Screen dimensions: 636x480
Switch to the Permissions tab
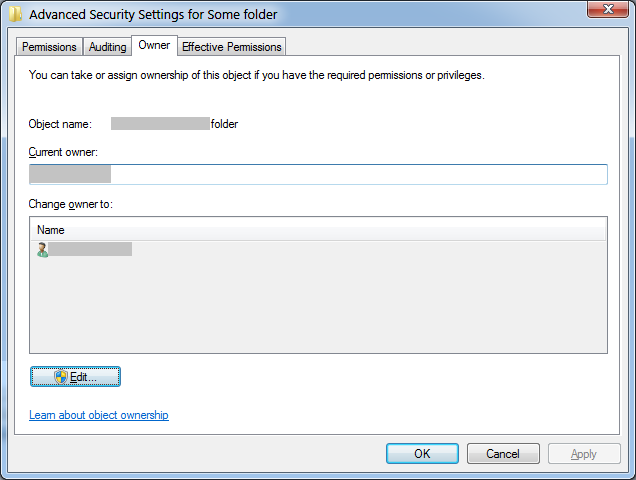coord(49,47)
